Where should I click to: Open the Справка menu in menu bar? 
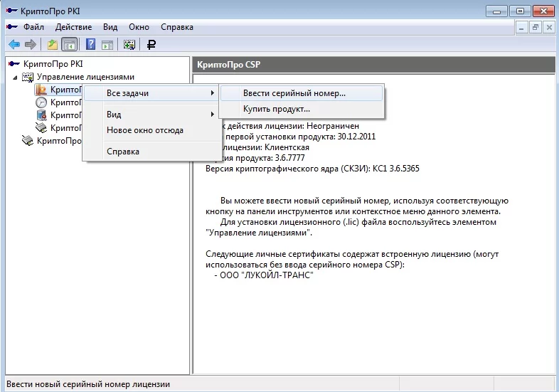177,27
